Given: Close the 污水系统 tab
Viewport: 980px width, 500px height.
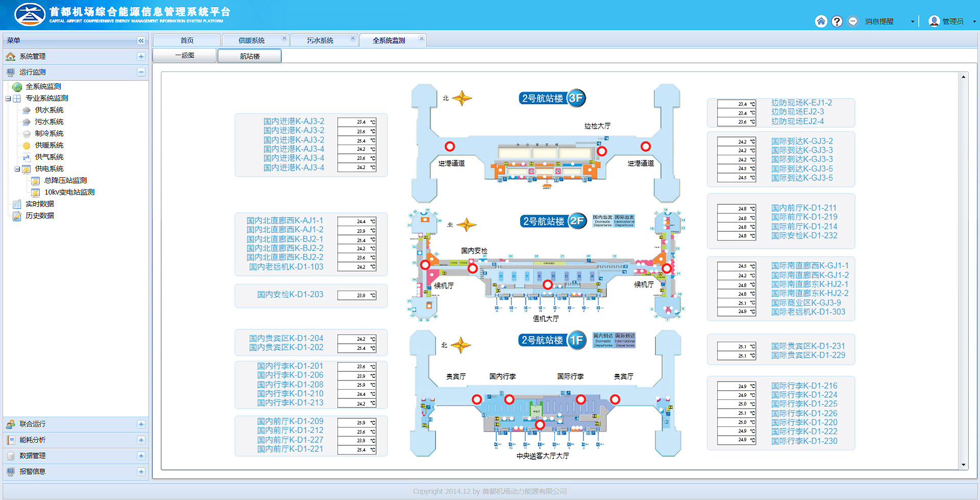Looking at the screenshot, I should 353,38.
